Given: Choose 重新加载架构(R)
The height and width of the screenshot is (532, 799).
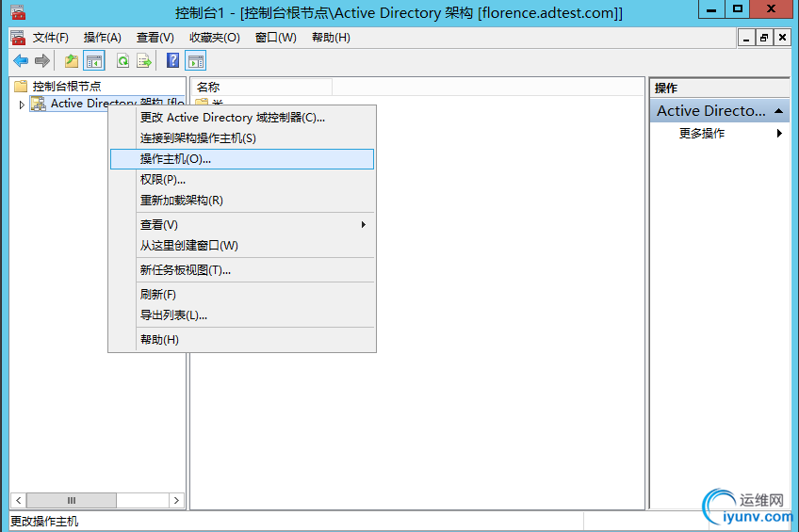Looking at the screenshot, I should (242, 200).
